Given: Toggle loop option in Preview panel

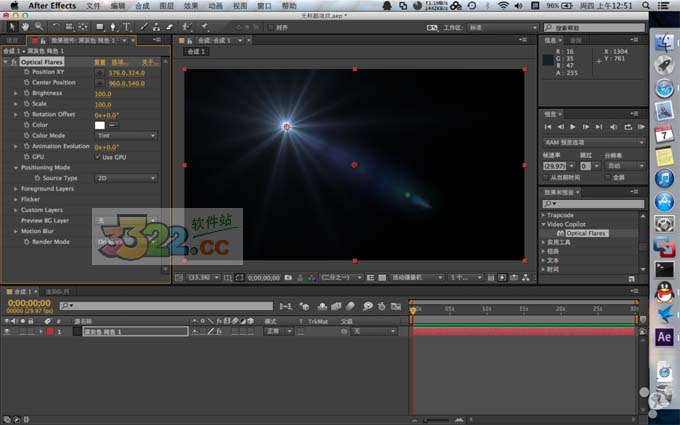Looking at the screenshot, I should pyautogui.click(x=628, y=127).
